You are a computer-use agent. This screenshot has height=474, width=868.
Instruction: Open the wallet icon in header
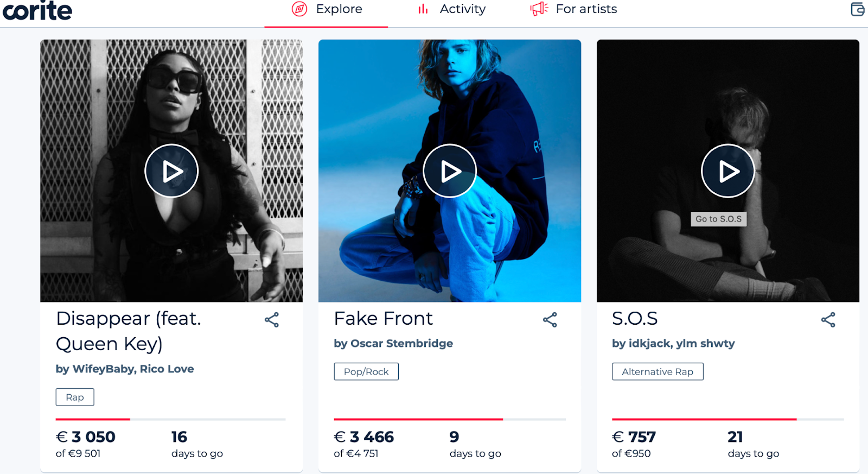858,9
